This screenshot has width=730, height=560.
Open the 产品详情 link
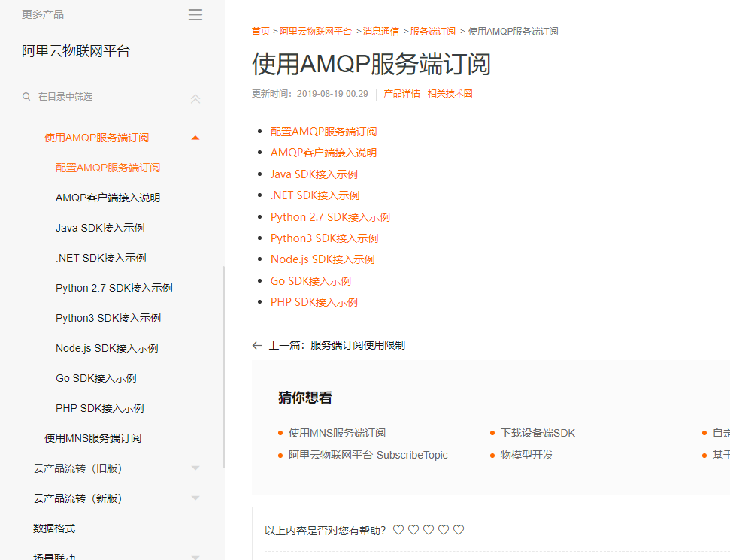(x=401, y=93)
